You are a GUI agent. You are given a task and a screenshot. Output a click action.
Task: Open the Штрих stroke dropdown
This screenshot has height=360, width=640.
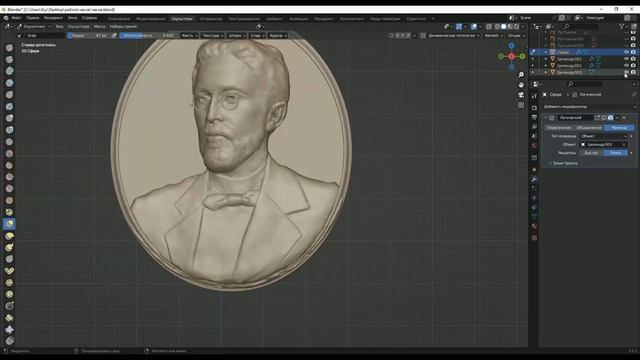click(236, 36)
